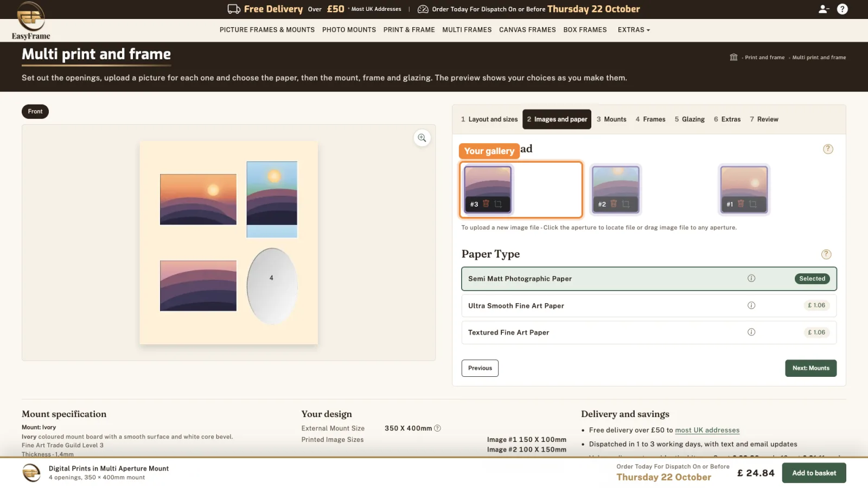Viewport: 868px width, 488px height.
Task: Follow Print and frame breadcrumb link
Action: [x=764, y=57]
